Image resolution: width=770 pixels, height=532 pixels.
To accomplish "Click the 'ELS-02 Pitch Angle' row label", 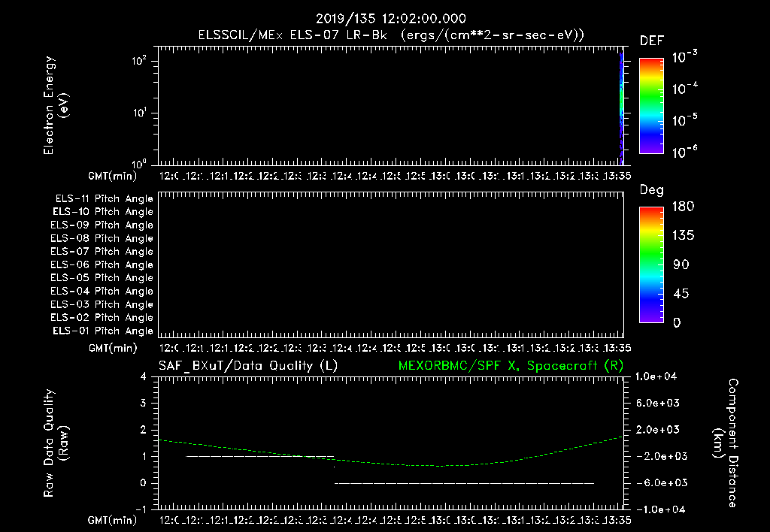I will [x=102, y=318].
